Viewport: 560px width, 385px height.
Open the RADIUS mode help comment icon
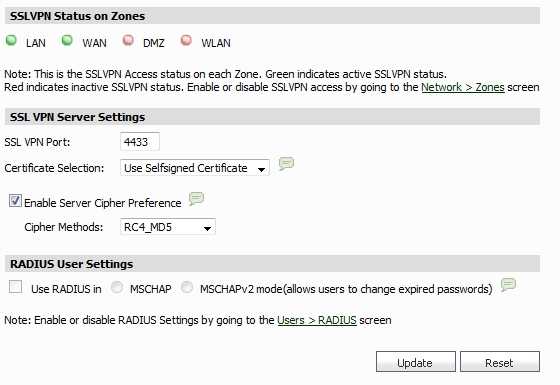point(508,285)
